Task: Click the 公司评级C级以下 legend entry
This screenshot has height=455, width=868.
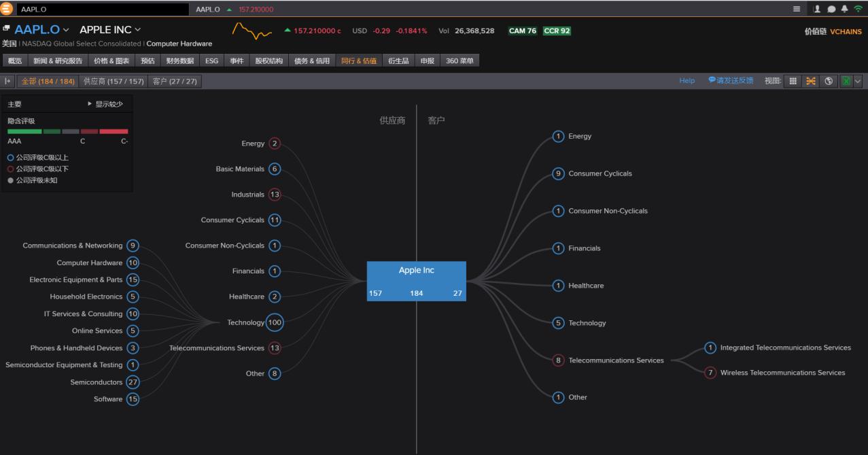Action: tap(38, 169)
